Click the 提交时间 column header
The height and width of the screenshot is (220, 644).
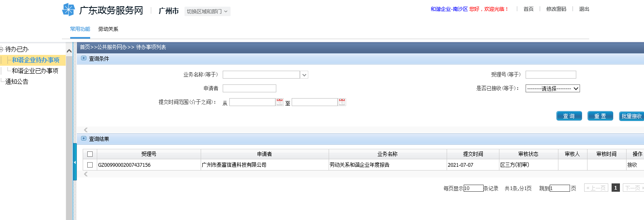tap(473, 154)
